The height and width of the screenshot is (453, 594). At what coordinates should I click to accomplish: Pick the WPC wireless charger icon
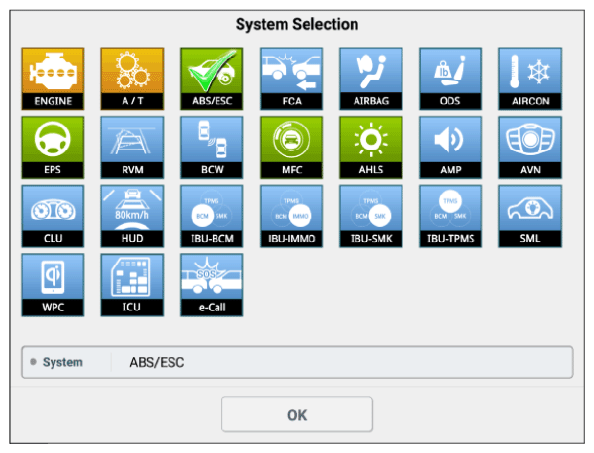pos(53,285)
